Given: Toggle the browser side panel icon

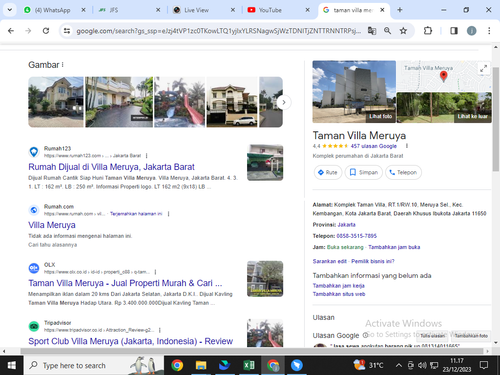Looking at the screenshot, I should pyautogui.click(x=454, y=31).
